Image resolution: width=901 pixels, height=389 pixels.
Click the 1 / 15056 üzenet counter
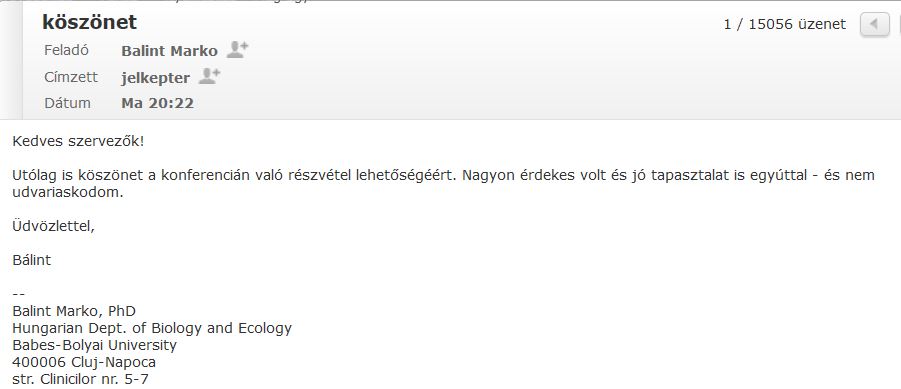coord(785,24)
